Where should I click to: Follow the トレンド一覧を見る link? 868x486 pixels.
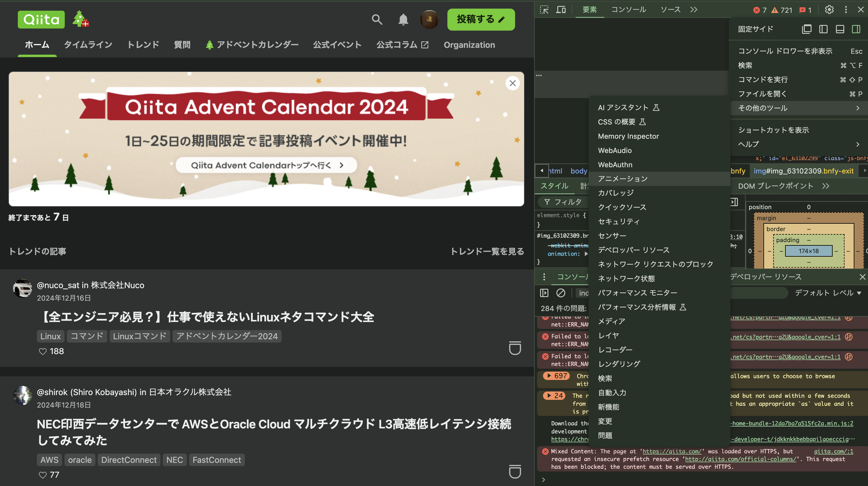(x=487, y=251)
